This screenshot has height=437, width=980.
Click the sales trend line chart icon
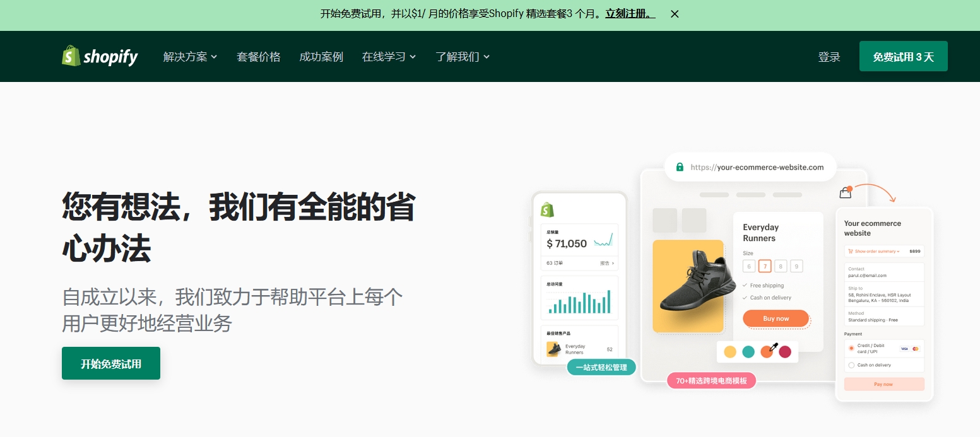pos(603,240)
